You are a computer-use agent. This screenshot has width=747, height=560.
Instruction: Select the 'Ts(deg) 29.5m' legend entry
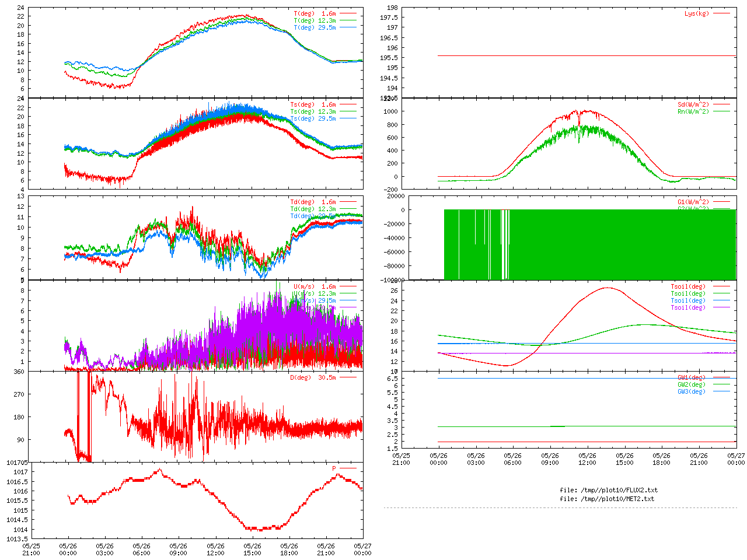point(313,118)
